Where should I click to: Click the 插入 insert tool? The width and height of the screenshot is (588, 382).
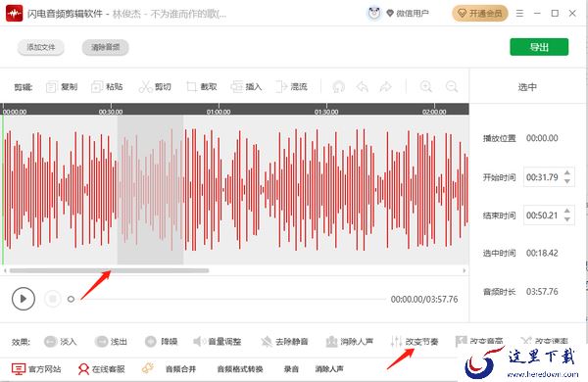246,87
